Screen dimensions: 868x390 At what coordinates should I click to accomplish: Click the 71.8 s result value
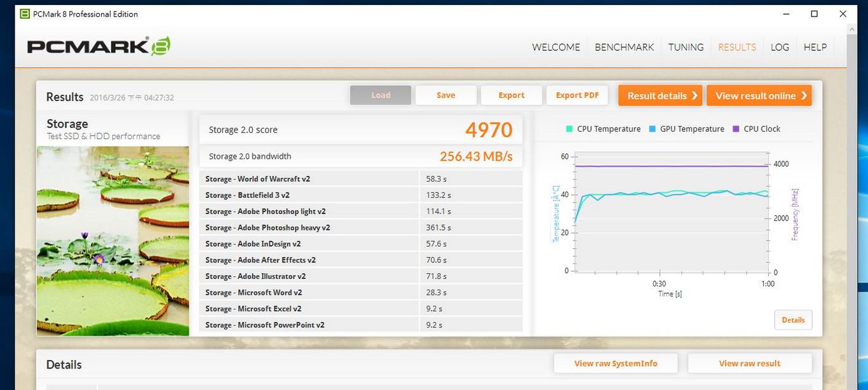pyautogui.click(x=437, y=276)
